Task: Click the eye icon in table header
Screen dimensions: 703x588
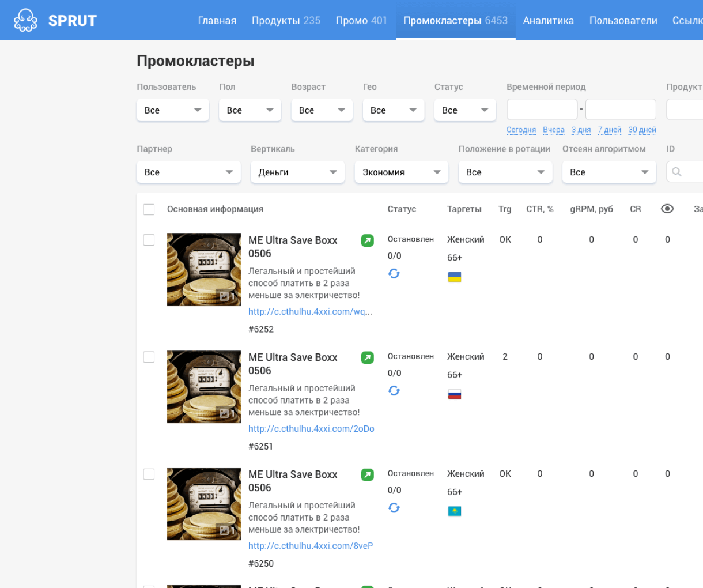Action: tap(667, 209)
